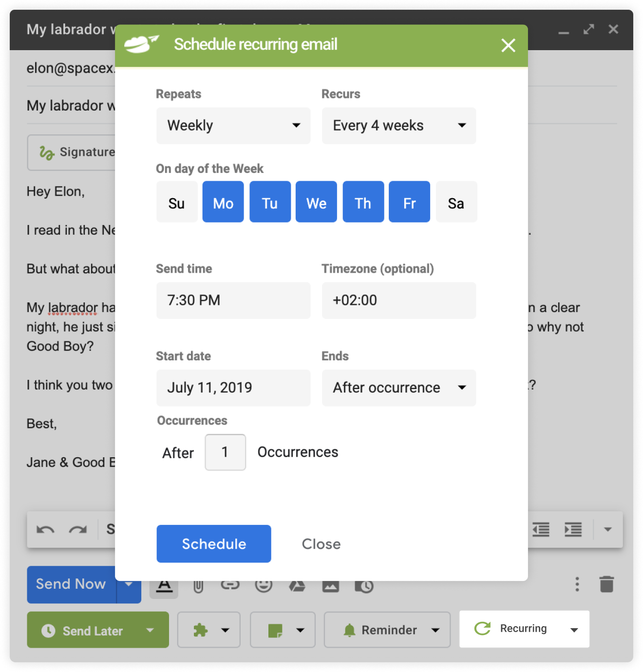Insert a link with the link icon

230,585
